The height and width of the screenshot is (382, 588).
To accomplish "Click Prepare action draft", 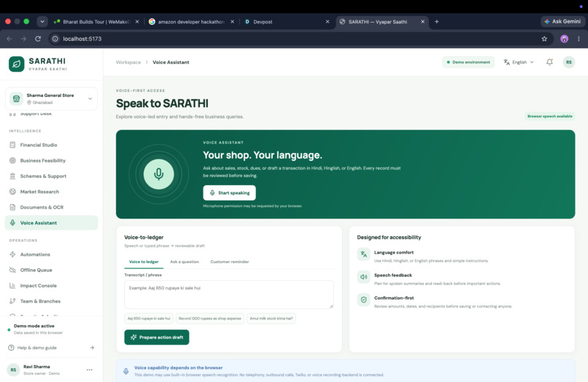I will pyautogui.click(x=157, y=337).
